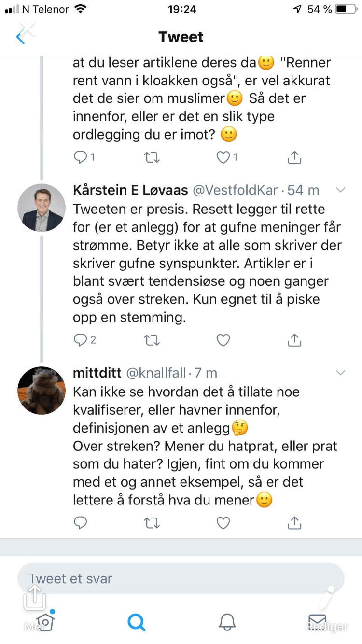Reply to Kårstein E Løvaas's tweet
The width and height of the screenshot is (362, 644).
(80, 340)
